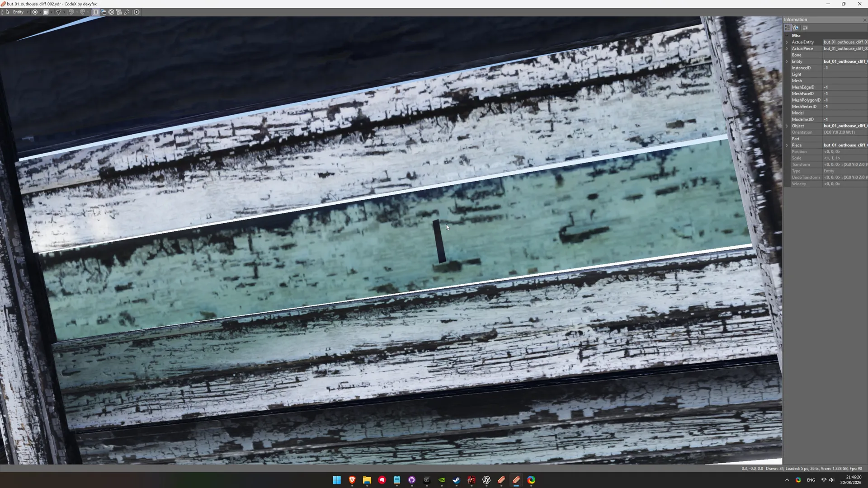Click the Information panel title
Viewport: 868px width, 488px height.
[795, 20]
